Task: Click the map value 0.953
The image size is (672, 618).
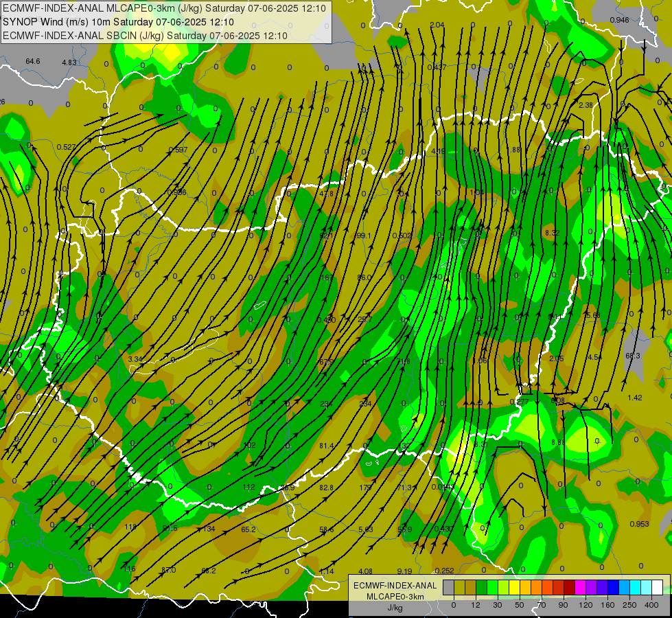Action: pos(640,524)
